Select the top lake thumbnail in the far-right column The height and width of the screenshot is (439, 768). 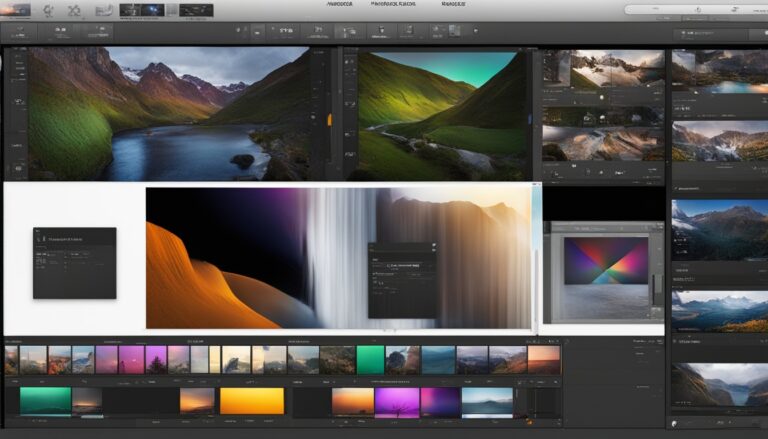720,71
